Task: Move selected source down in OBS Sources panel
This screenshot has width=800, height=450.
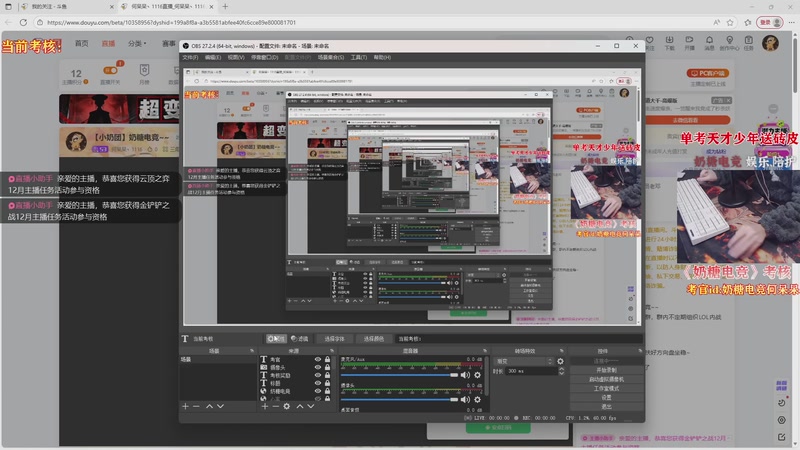Action: [x=311, y=406]
